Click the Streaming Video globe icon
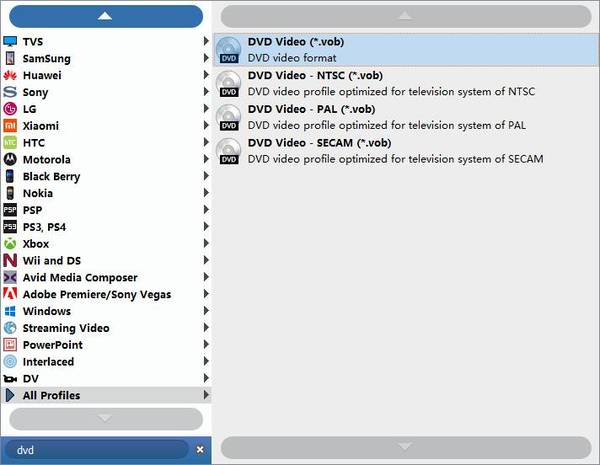This screenshot has height=465, width=600. point(10,328)
